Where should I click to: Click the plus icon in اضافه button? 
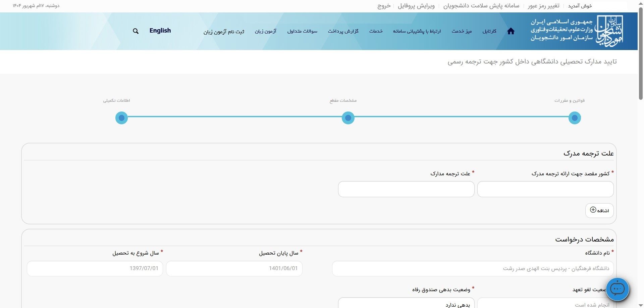pos(593,210)
